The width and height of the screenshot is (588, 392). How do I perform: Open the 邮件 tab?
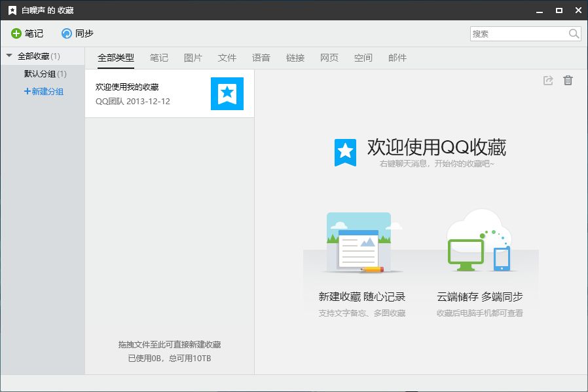[397, 58]
